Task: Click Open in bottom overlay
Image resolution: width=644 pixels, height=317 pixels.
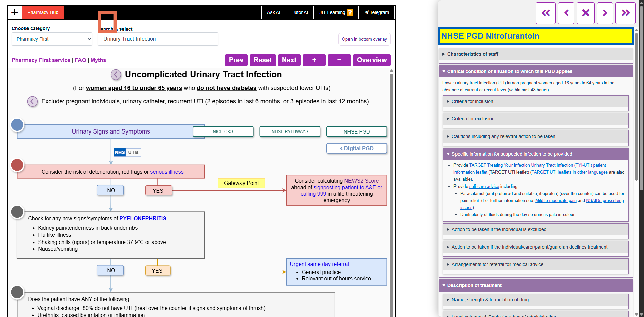Action: click(364, 39)
